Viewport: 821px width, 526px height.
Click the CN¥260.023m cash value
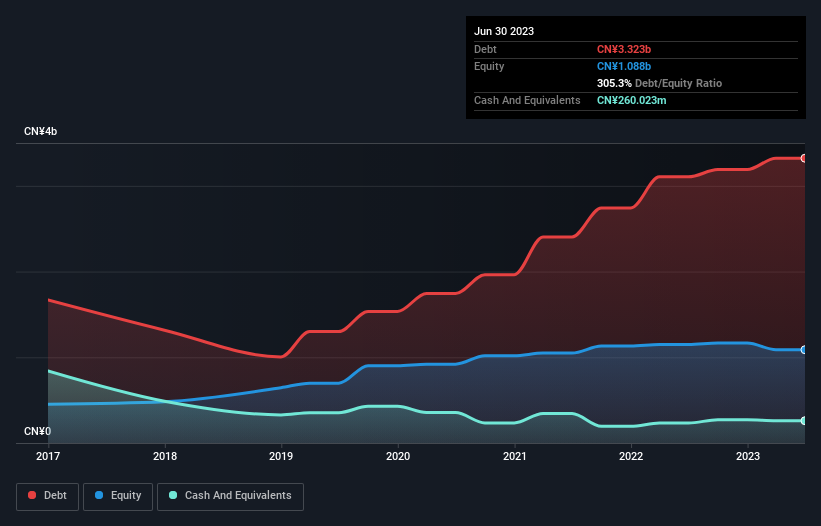[x=631, y=100]
